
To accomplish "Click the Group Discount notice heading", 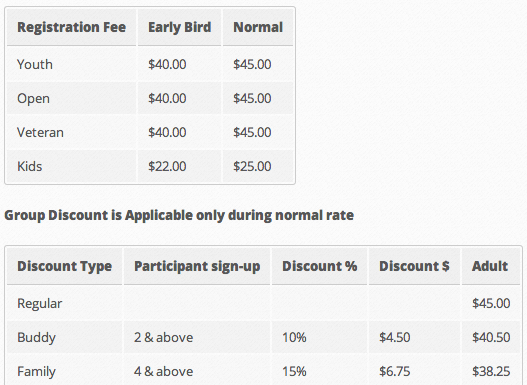I will coord(179,215).
